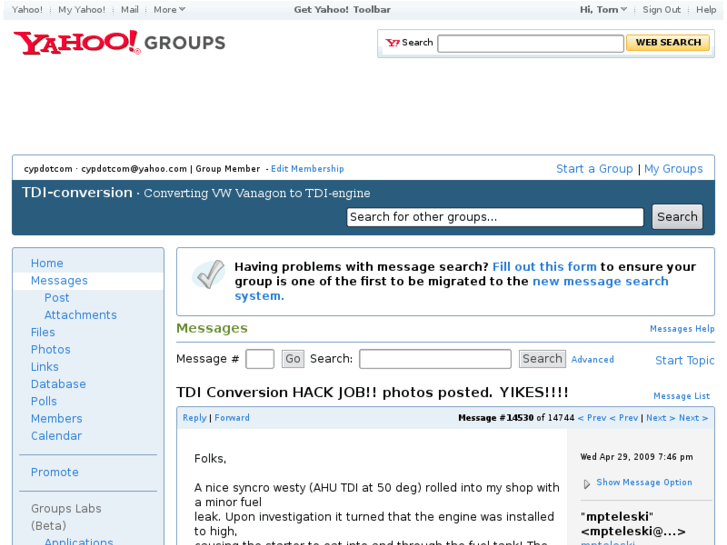Focus the Message # input box
This screenshot has height=545, width=727.
click(x=260, y=359)
